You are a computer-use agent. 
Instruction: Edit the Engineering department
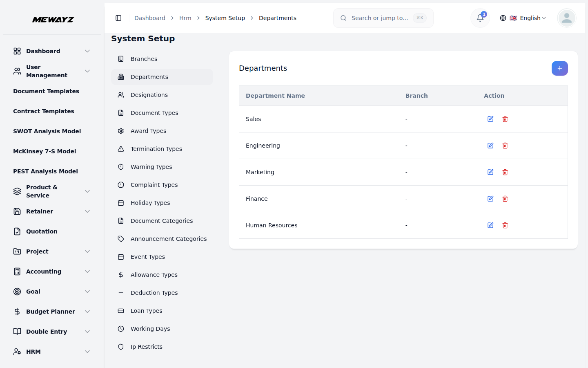tap(490, 146)
